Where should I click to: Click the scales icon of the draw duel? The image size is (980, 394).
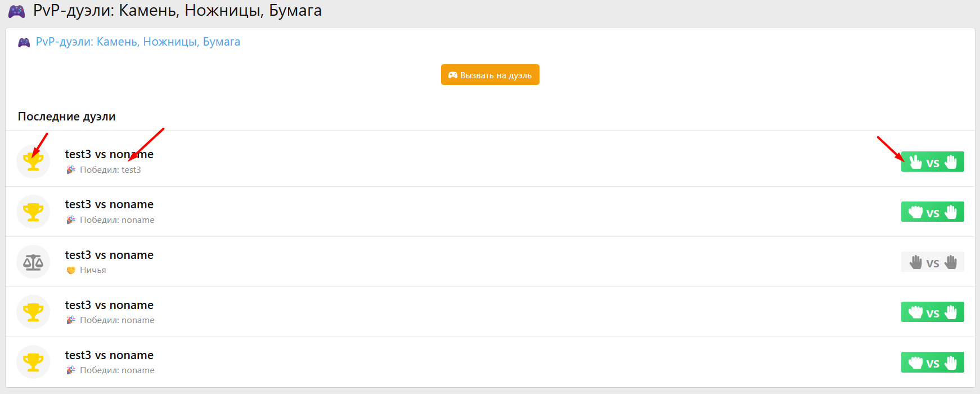tap(33, 262)
